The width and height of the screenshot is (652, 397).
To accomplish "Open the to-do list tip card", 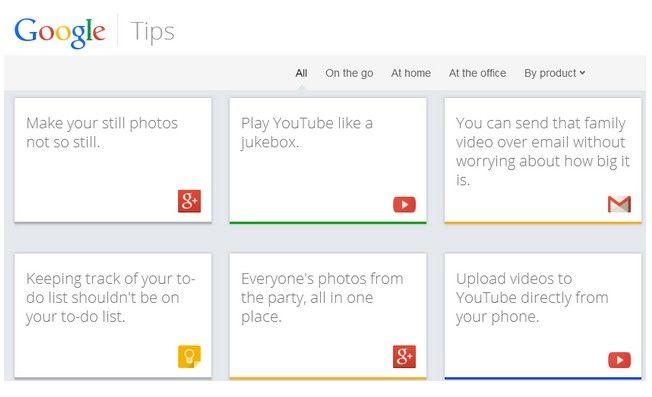I will click(113, 316).
